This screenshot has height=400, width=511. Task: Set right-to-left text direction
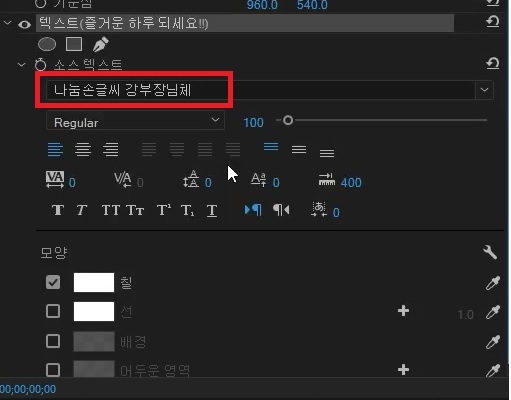point(281,210)
